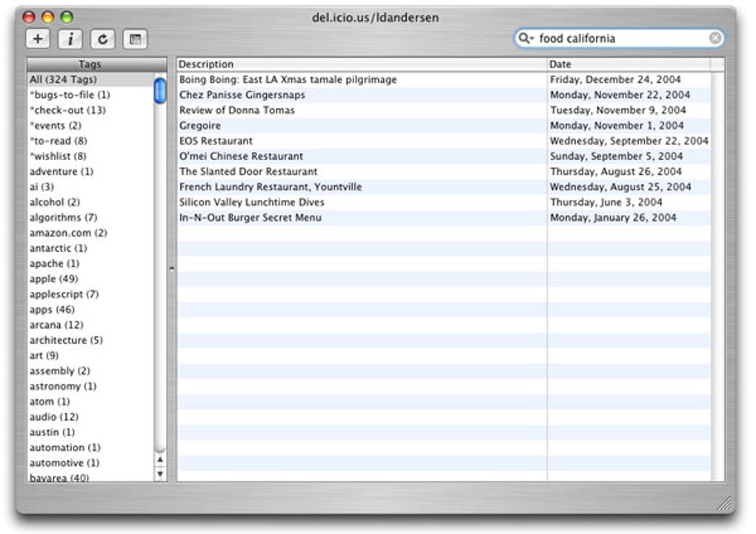The width and height of the screenshot is (756, 534).
Task: Click the refresh bookmarks button
Action: [103, 39]
